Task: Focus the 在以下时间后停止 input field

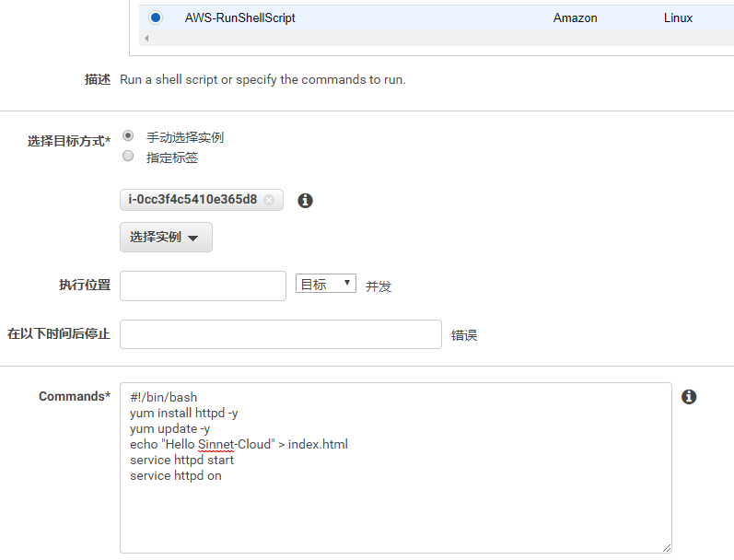Action: coord(280,334)
